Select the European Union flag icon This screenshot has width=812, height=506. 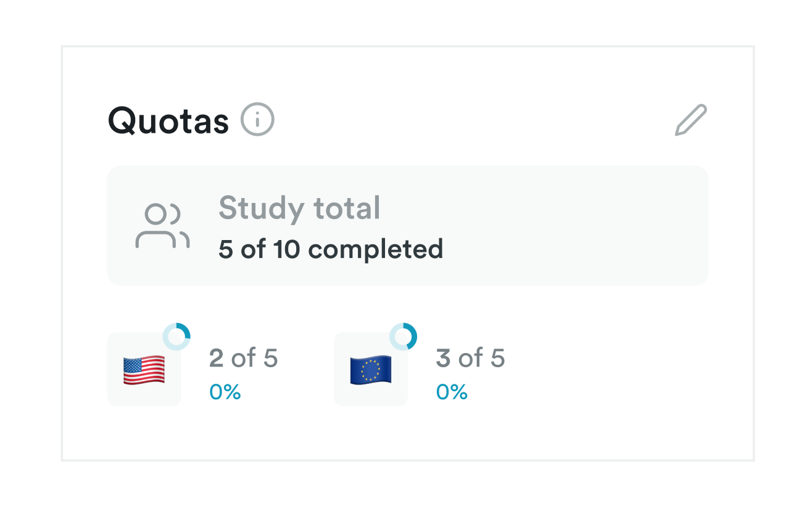[x=371, y=370]
